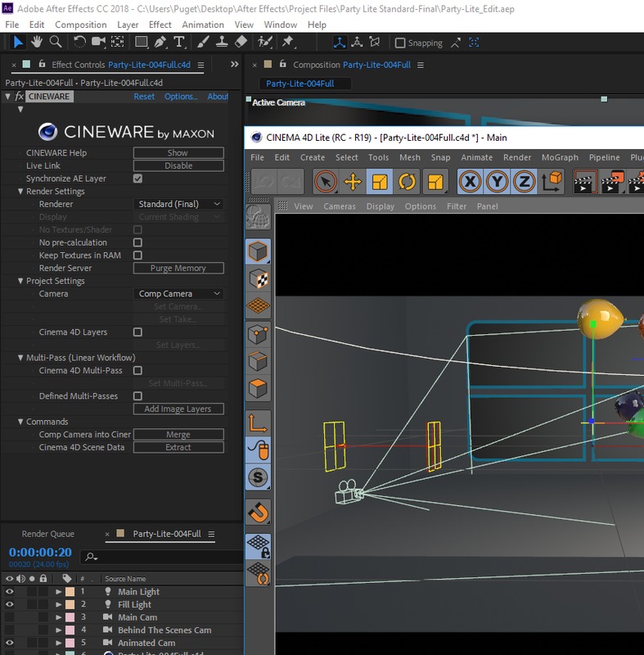Select the Pen tool
The width and height of the screenshot is (644, 655).
coord(160,42)
